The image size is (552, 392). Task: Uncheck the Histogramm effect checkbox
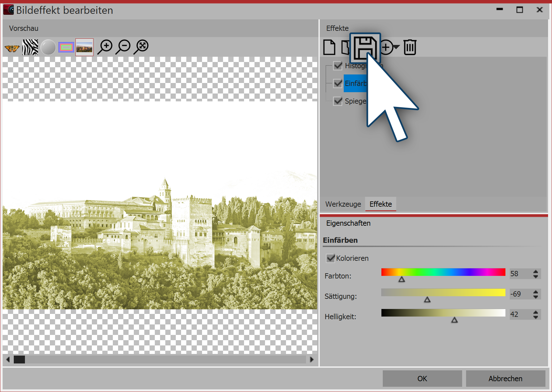point(338,66)
